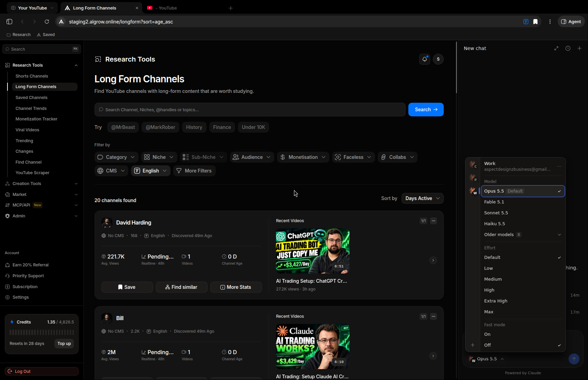The height and width of the screenshot is (380, 588).
Task: Go to next video in David Harding card
Action: tap(433, 260)
